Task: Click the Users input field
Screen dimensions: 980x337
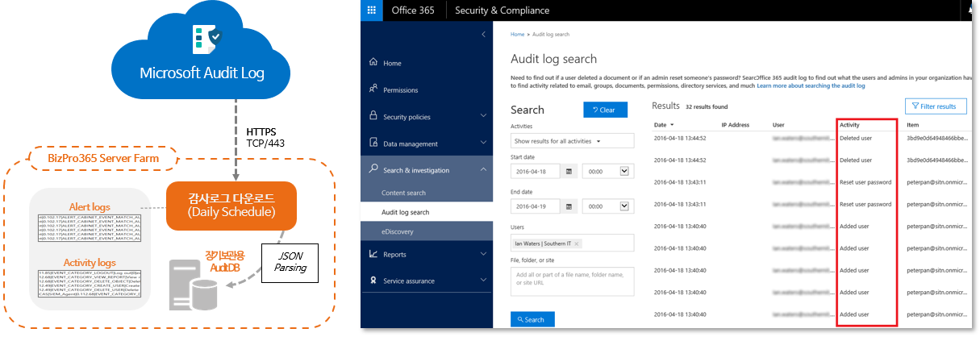Action: coord(573,243)
